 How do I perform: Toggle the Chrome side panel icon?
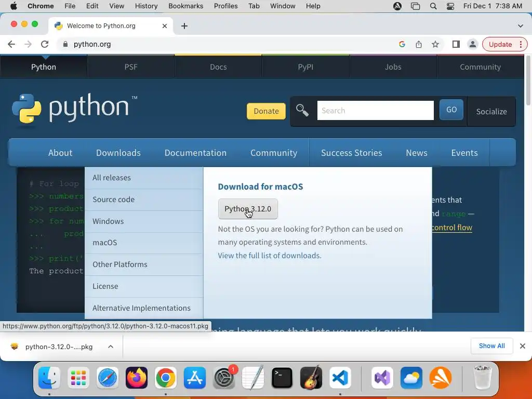456,44
